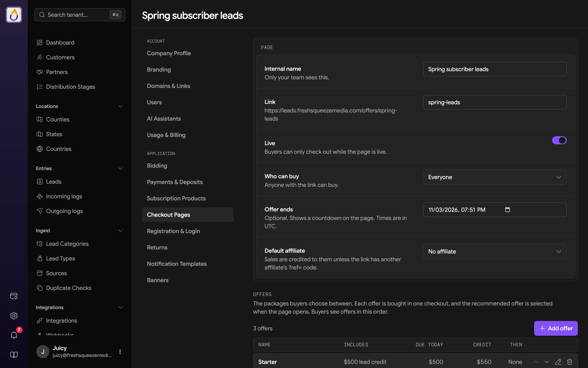Edit the Starter offer pencil icon
This screenshot has width=588, height=368.
[558, 362]
